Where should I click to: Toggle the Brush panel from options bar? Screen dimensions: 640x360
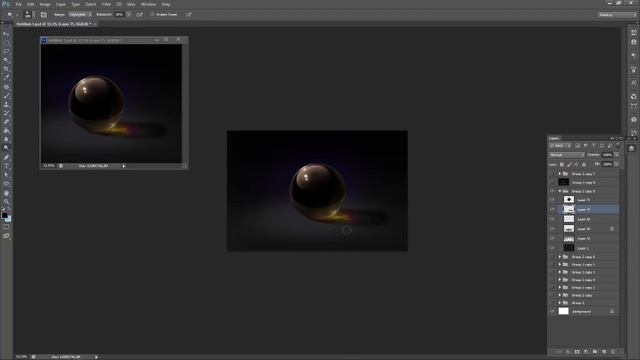tap(44, 15)
